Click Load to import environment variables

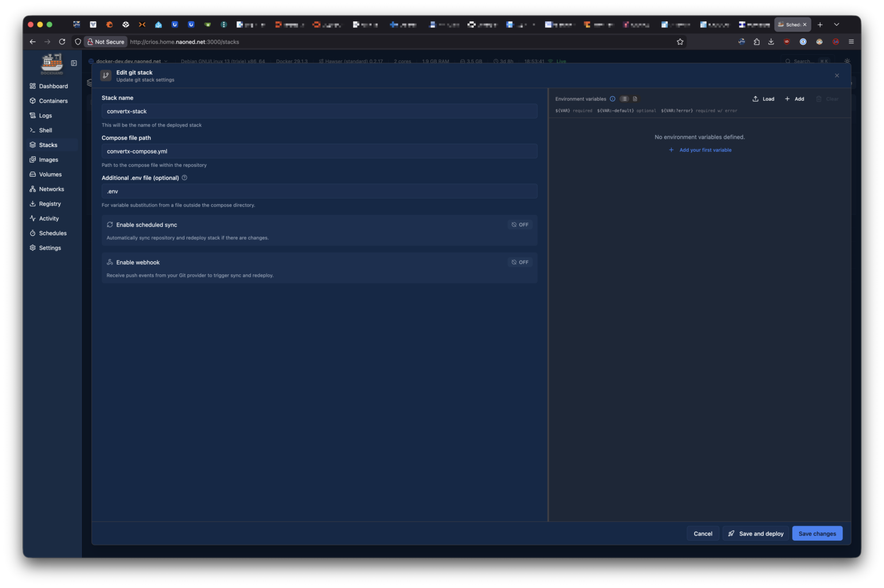tap(764, 99)
